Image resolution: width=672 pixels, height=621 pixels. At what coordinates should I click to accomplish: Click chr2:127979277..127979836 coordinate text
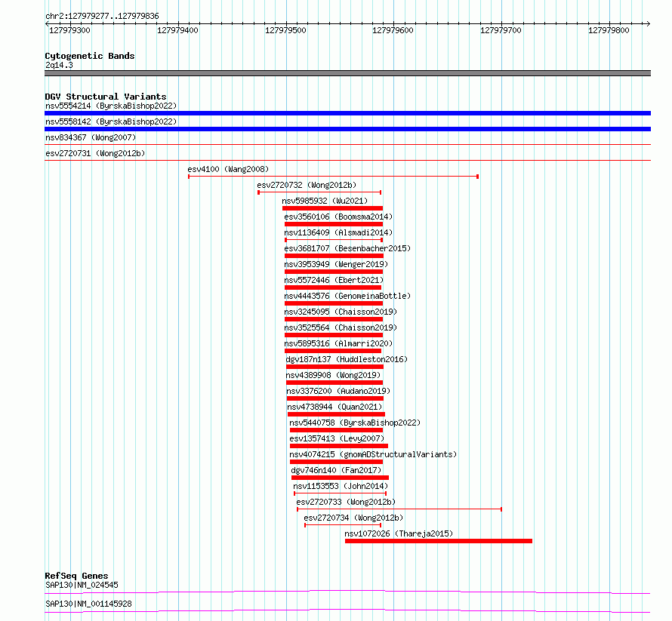102,16
